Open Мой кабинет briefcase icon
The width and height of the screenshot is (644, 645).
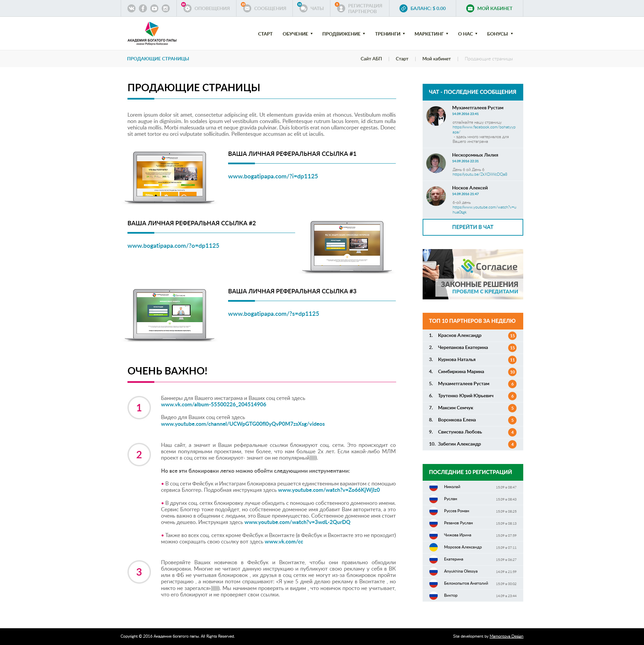coord(470,8)
